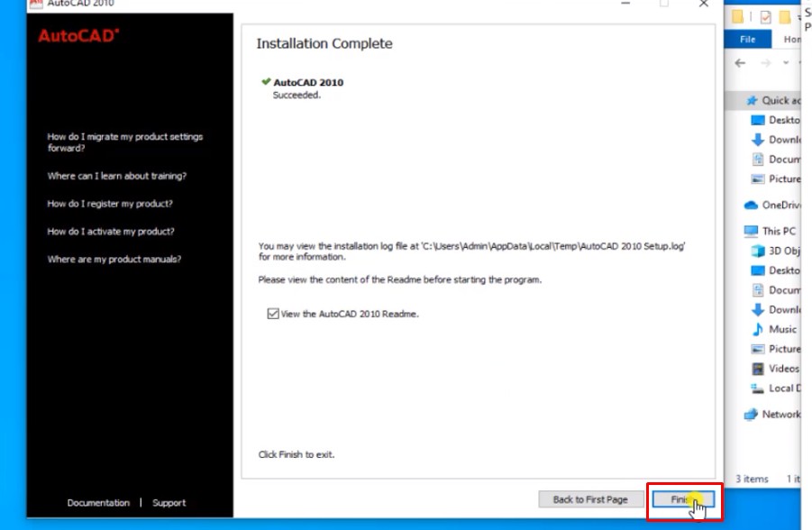
Task: Expand the recent locations dropdown in Explorer
Action: (786, 63)
